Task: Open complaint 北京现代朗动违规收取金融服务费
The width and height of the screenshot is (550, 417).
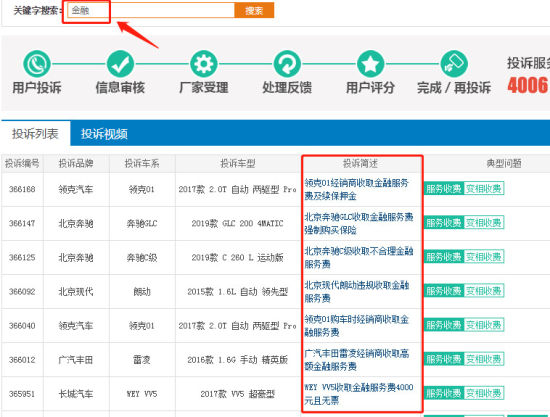Action: pyautogui.click(x=357, y=291)
